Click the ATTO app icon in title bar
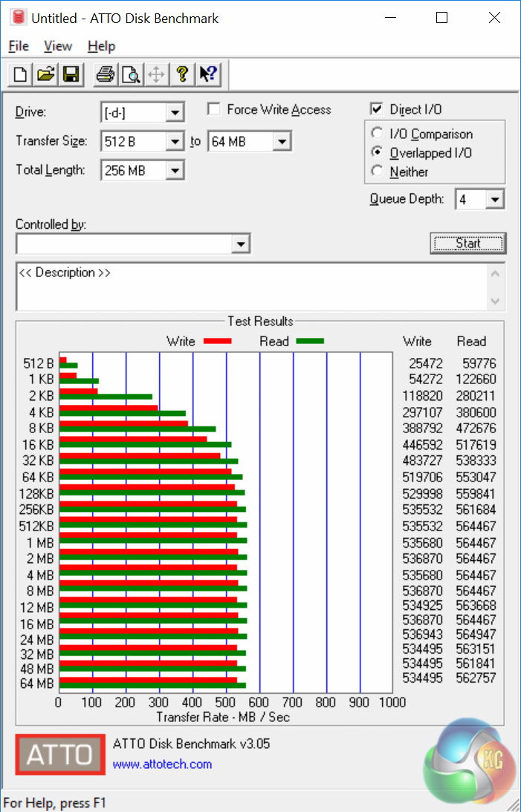 [19, 18]
